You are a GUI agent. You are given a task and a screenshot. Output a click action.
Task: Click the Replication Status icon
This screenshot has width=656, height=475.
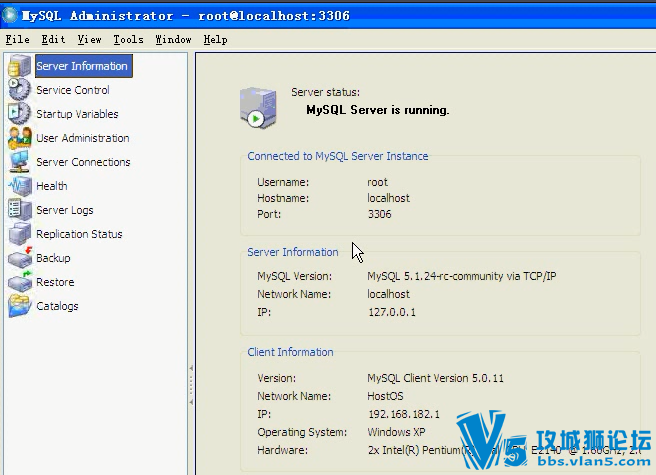[19, 234]
